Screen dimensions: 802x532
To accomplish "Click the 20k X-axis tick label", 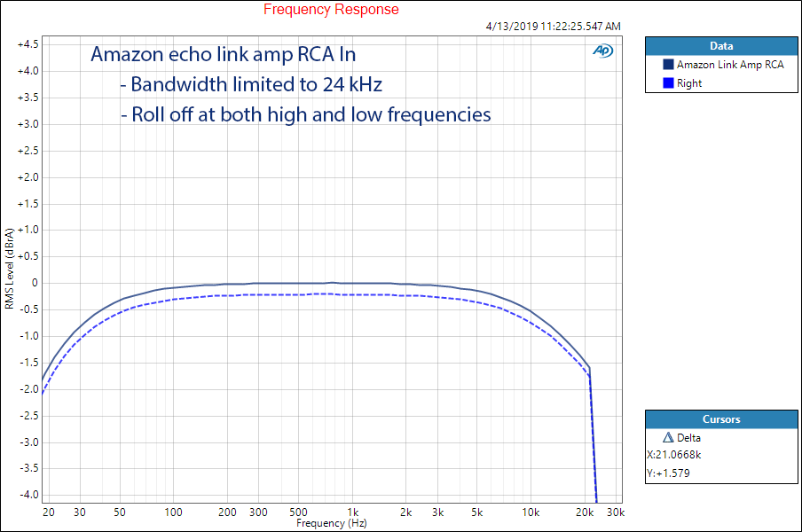I will pyautogui.click(x=585, y=512).
